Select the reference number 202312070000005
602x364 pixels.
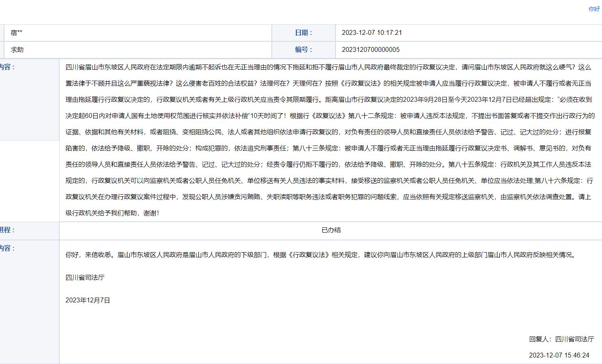coord(370,50)
